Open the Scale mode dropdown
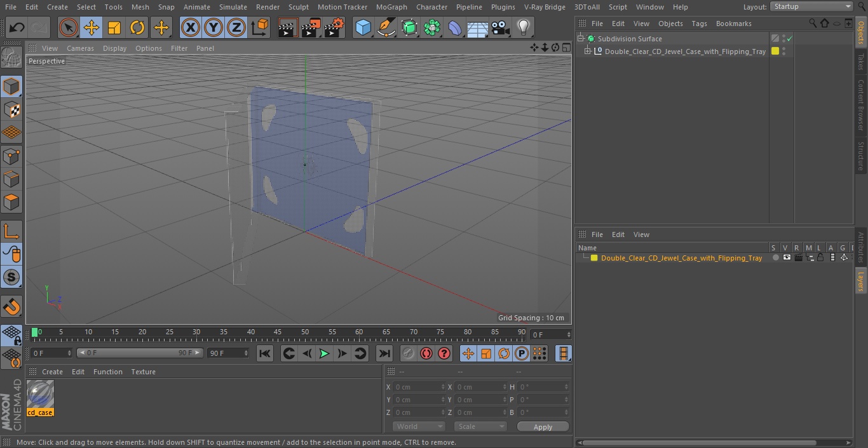868x448 pixels. (x=480, y=426)
